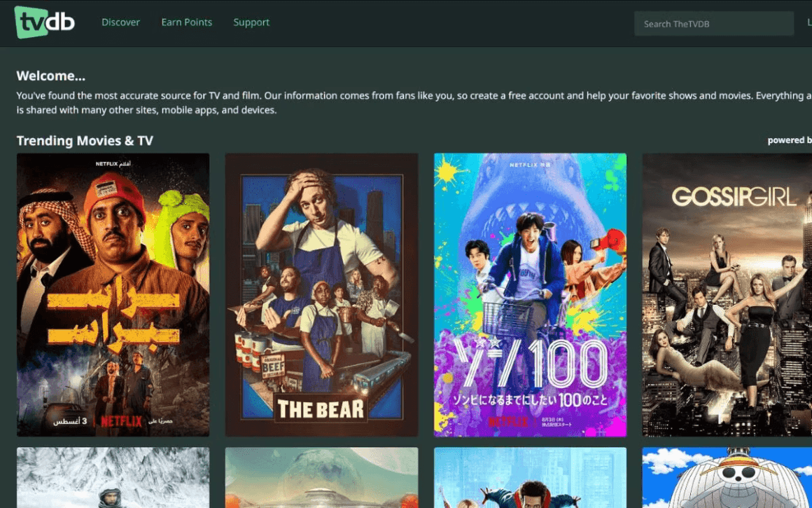Open the Arabic Netflix movie poster
Viewport: 812px width, 508px height.
pos(113,294)
